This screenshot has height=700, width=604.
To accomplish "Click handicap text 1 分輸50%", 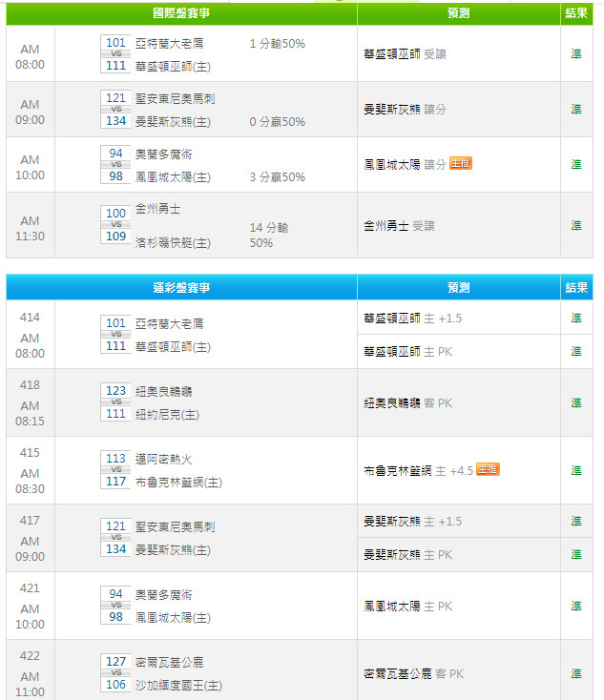I will (278, 44).
